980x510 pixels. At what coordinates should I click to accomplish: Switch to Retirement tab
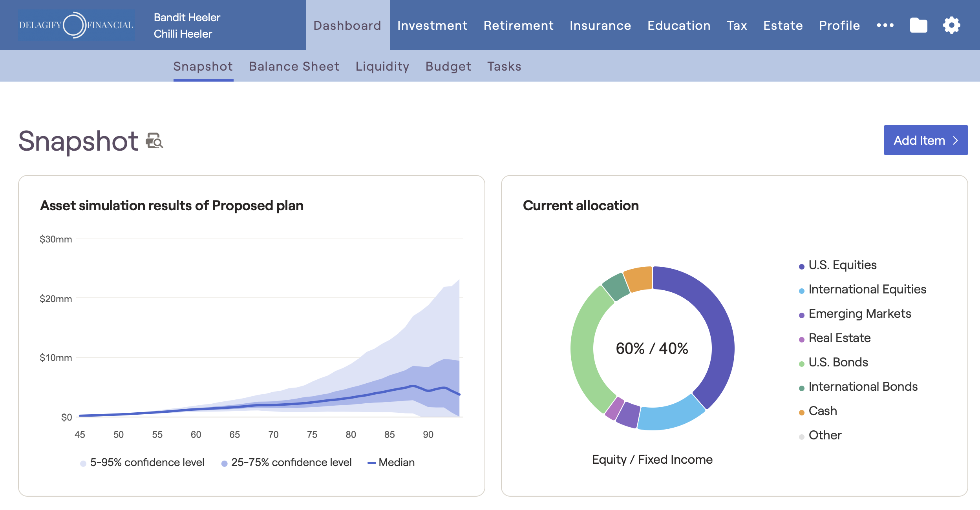519,25
